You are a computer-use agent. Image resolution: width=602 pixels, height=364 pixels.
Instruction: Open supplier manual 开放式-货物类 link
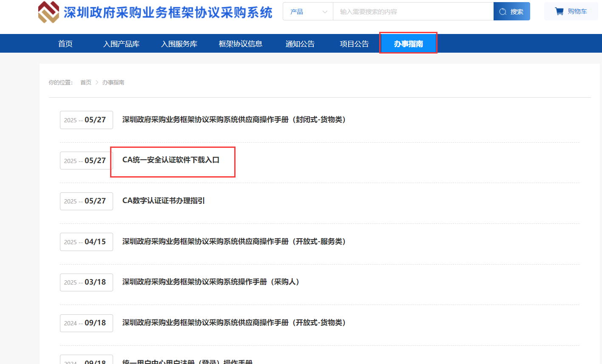coord(234,323)
